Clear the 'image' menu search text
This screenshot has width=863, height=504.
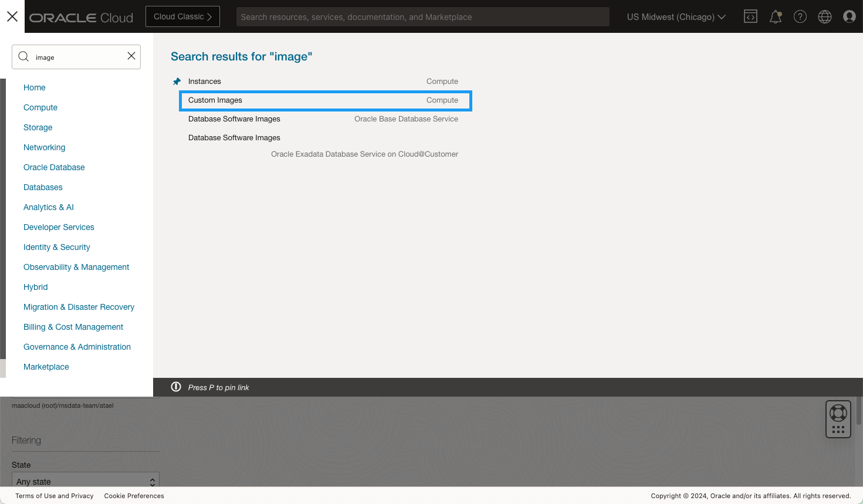tap(131, 56)
